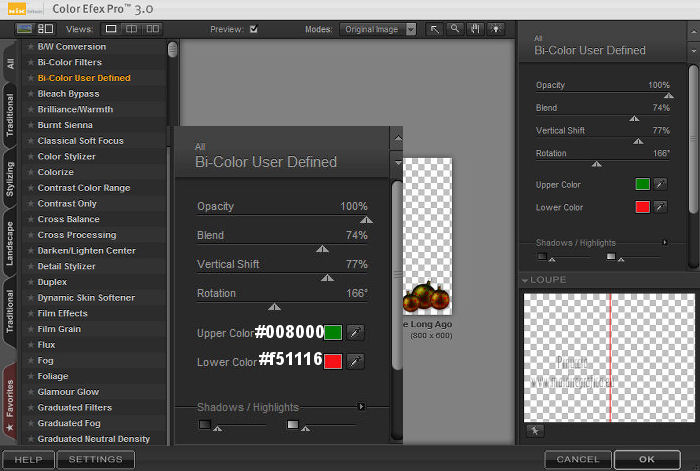The width and height of the screenshot is (700, 471).
Task: Uncheck the Preview checkbox
Action: pyautogui.click(x=254, y=29)
